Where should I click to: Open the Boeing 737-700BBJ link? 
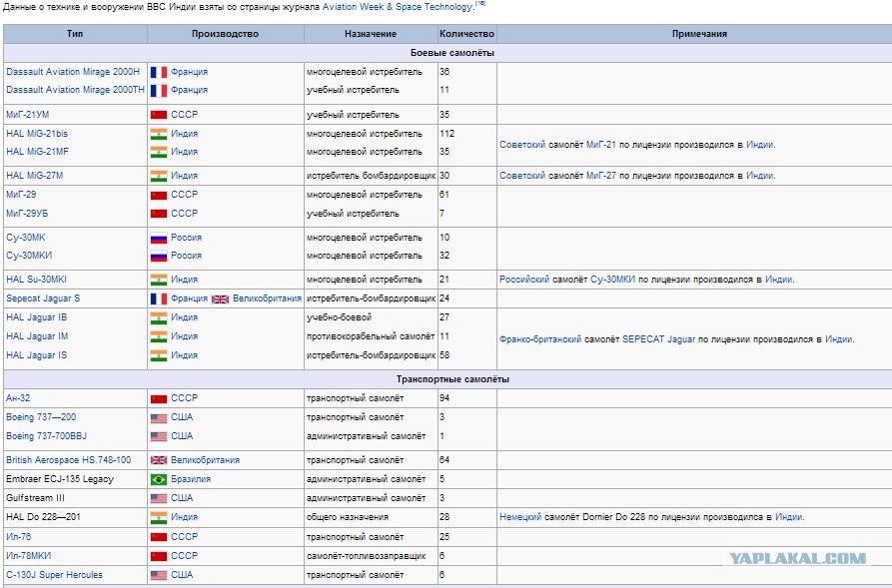pos(47,436)
